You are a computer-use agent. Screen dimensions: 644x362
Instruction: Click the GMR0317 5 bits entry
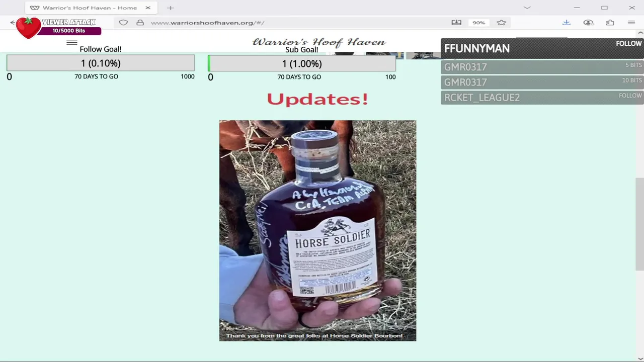tap(542, 67)
